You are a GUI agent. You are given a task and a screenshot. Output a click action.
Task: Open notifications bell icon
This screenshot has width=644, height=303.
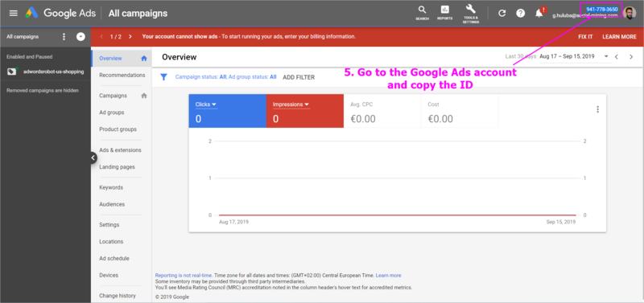point(539,13)
